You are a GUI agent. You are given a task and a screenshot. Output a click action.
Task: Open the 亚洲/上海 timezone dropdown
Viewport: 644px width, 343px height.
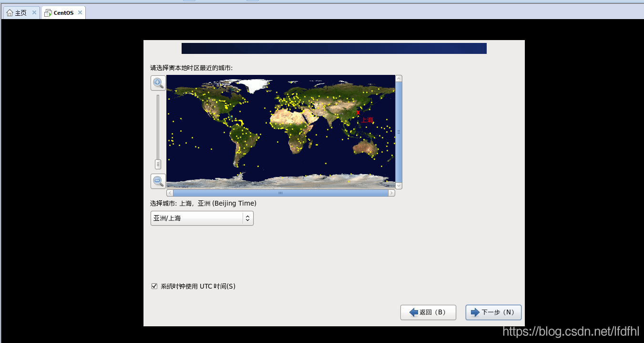pyautogui.click(x=202, y=218)
